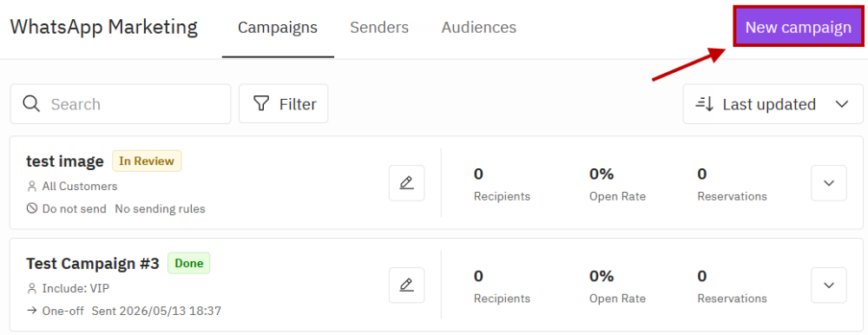Select the Campaigns tab
Screen dimensions: 868x335
pos(278,27)
